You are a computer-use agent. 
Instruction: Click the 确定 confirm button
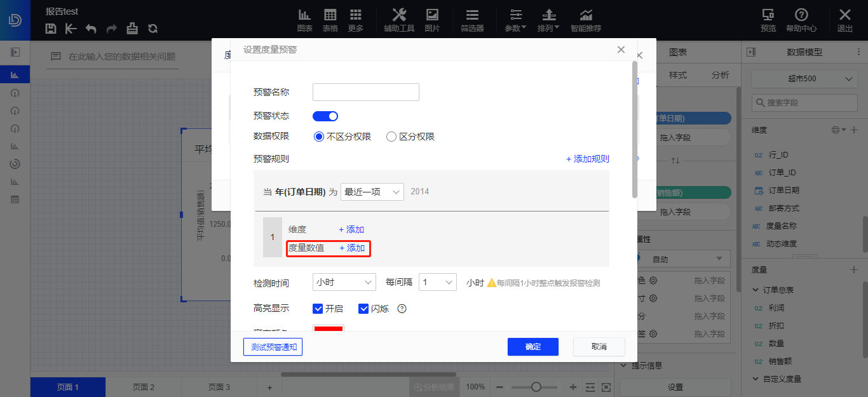pos(533,347)
